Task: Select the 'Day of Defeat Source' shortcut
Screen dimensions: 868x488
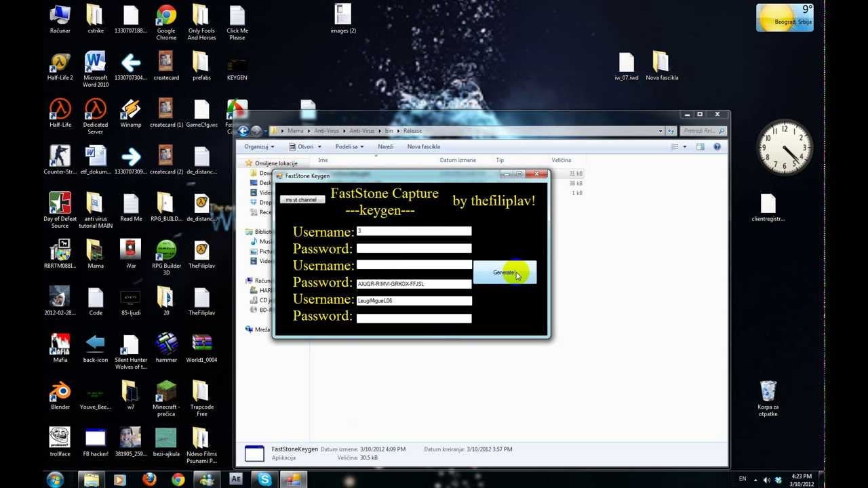Action: 60,210
